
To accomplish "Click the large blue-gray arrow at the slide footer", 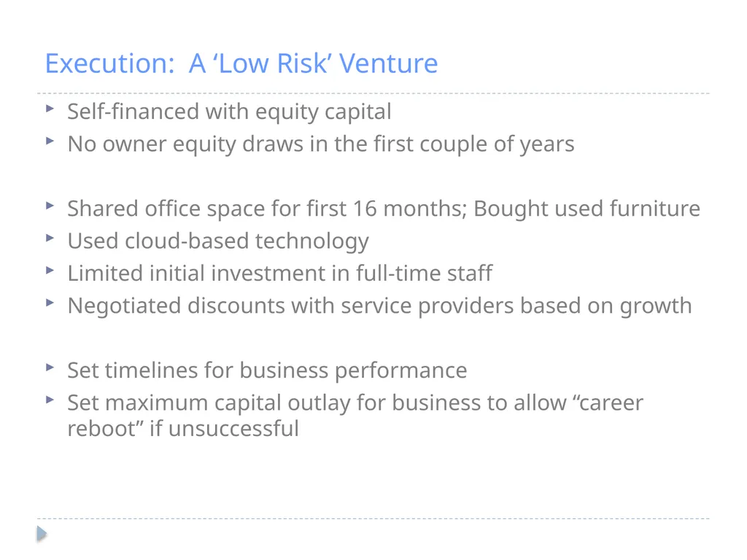I will click(42, 534).
